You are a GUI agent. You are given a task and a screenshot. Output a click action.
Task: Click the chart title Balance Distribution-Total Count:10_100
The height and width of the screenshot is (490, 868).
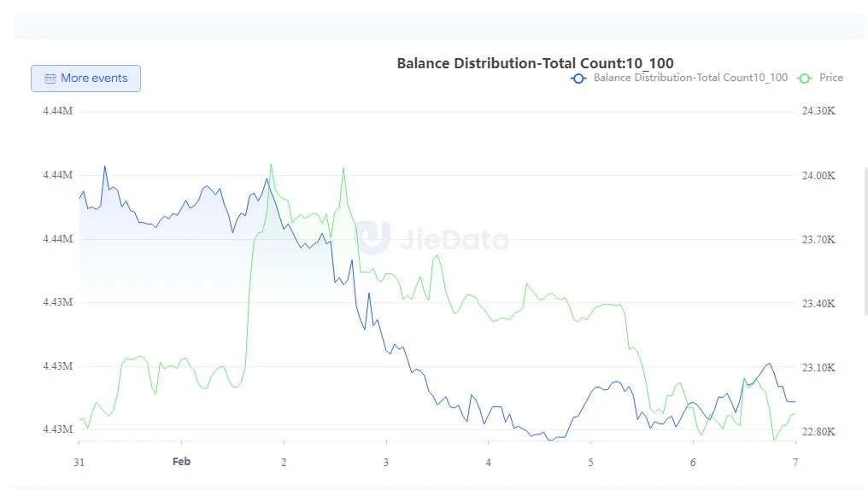click(536, 63)
